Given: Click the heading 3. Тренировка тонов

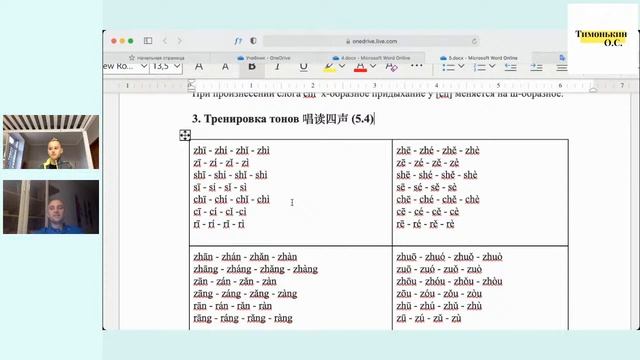Looking at the screenshot, I should (283, 119).
